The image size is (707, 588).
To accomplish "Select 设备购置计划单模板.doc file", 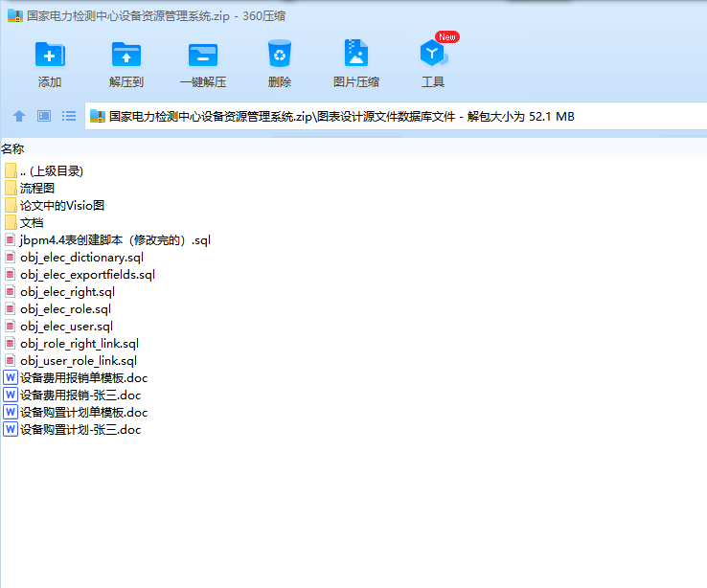I will tap(76, 413).
